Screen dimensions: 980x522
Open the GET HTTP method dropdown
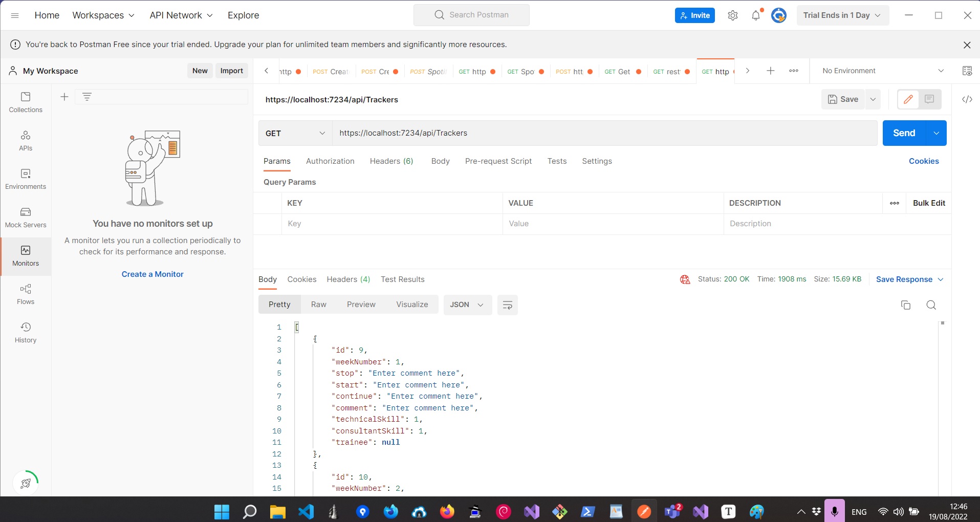[295, 133]
